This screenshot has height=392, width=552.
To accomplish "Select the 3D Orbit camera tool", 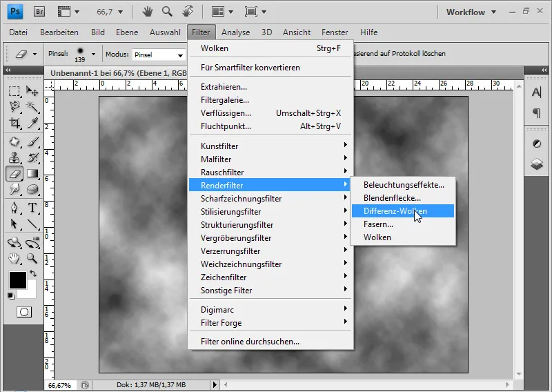I will 32,243.
